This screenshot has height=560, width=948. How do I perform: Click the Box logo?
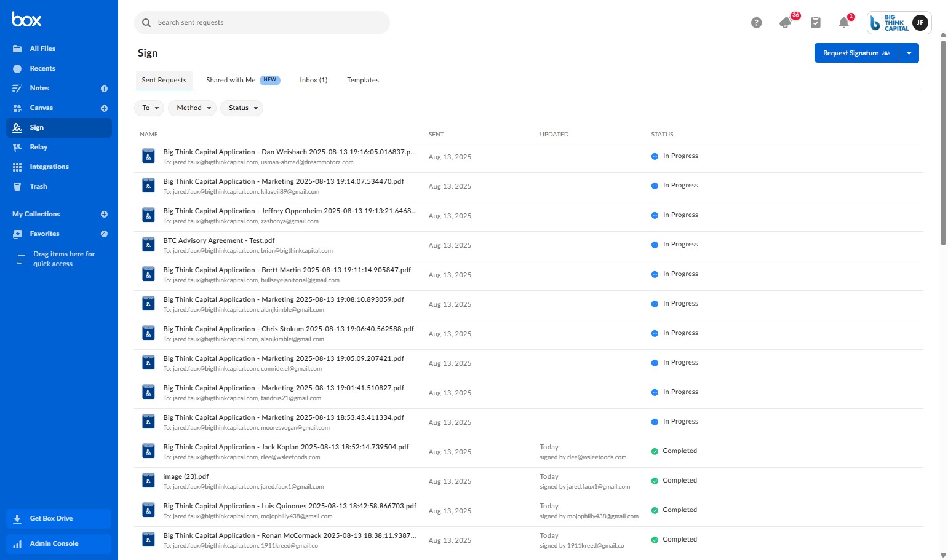pos(26,20)
